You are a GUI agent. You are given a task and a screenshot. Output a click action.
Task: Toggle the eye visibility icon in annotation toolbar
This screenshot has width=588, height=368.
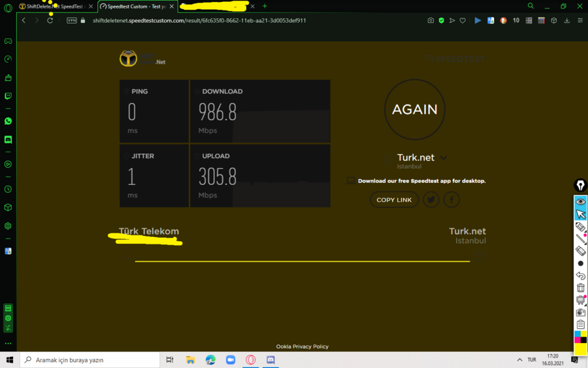(581, 202)
